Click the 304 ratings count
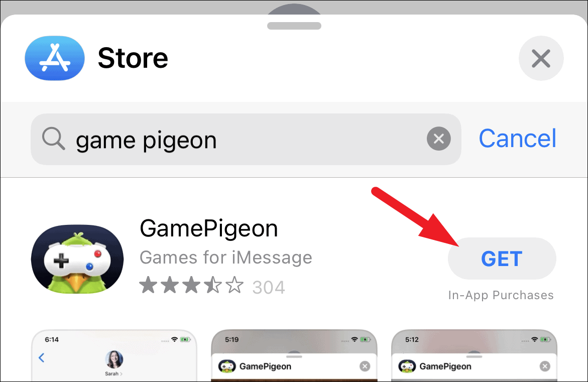The height and width of the screenshot is (382, 588). [x=269, y=288]
